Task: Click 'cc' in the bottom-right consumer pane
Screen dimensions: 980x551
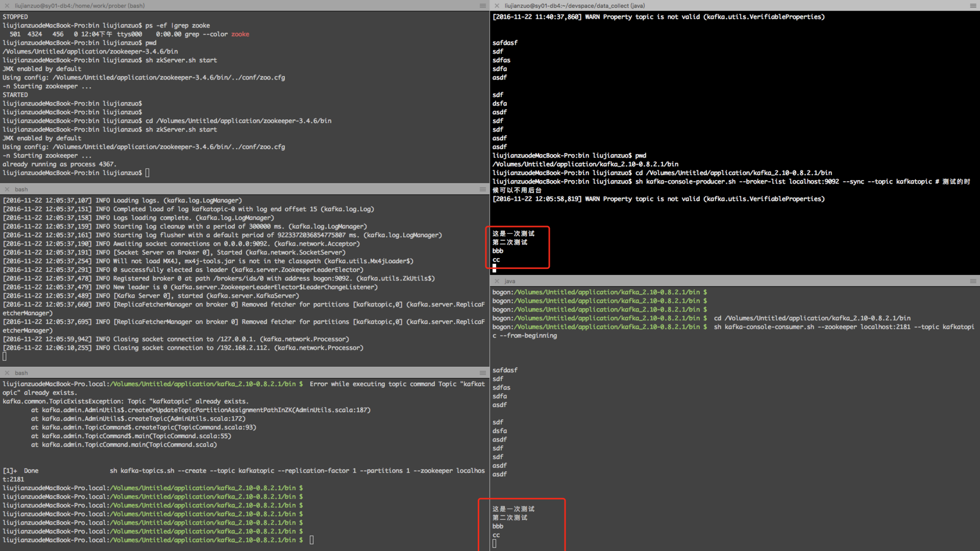Action: click(496, 535)
